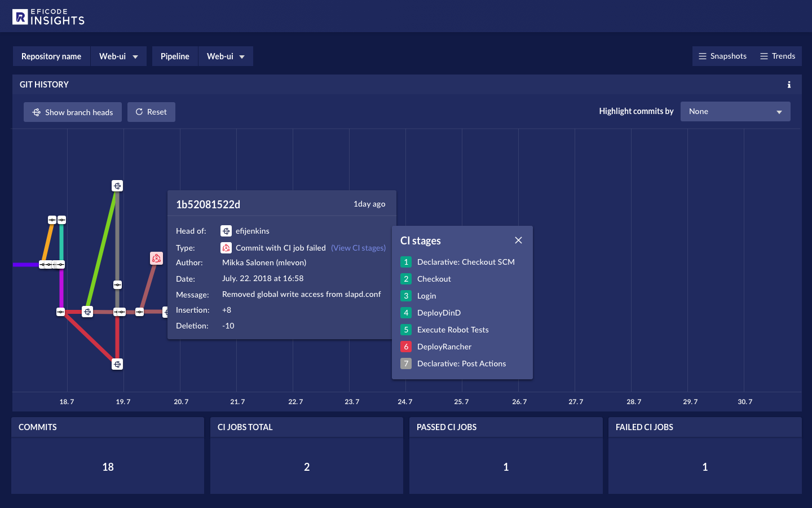This screenshot has width=812, height=508.
Task: Select the red failed CI commit node
Action: pyautogui.click(x=156, y=258)
